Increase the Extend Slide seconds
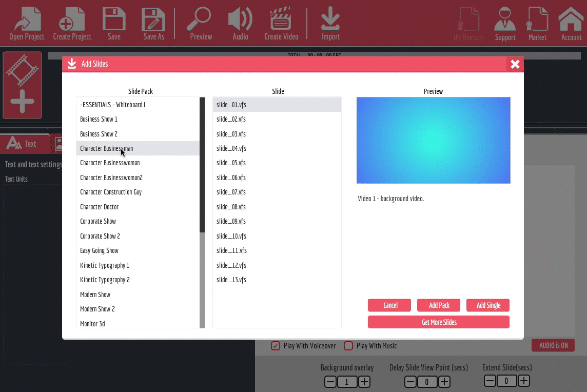The height and width of the screenshot is (392, 587). [x=524, y=381]
